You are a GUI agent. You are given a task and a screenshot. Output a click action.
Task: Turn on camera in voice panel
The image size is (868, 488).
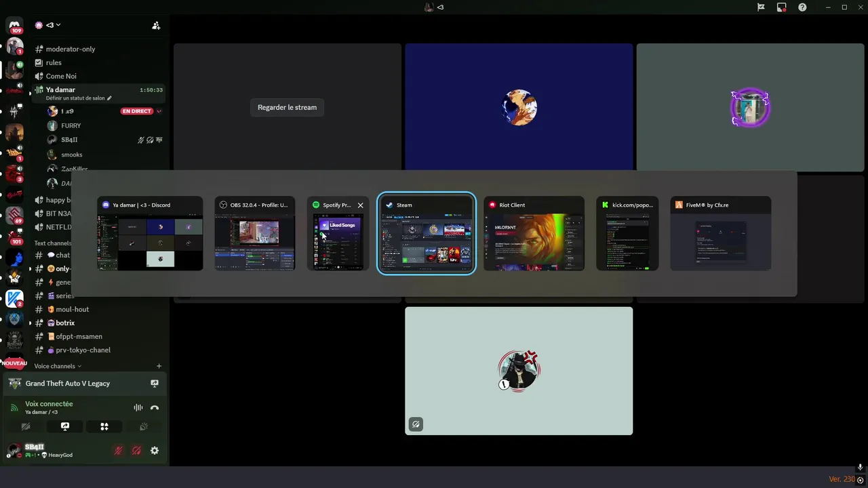coord(26,427)
